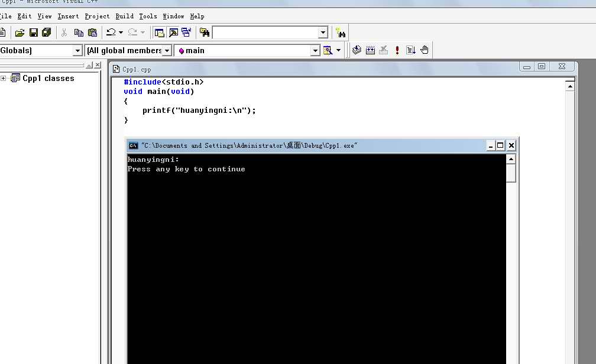
Task: Select the Cpp1 classes tree item
Action: pyautogui.click(x=48, y=78)
